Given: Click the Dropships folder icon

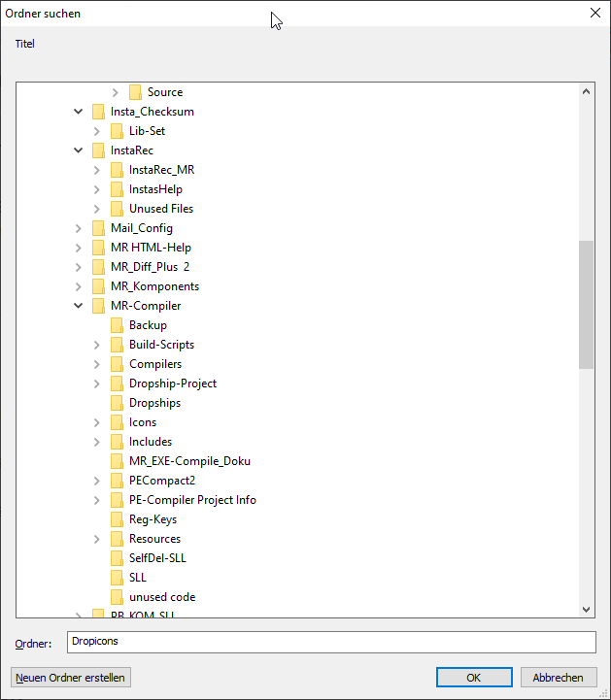Looking at the screenshot, I should (x=117, y=403).
